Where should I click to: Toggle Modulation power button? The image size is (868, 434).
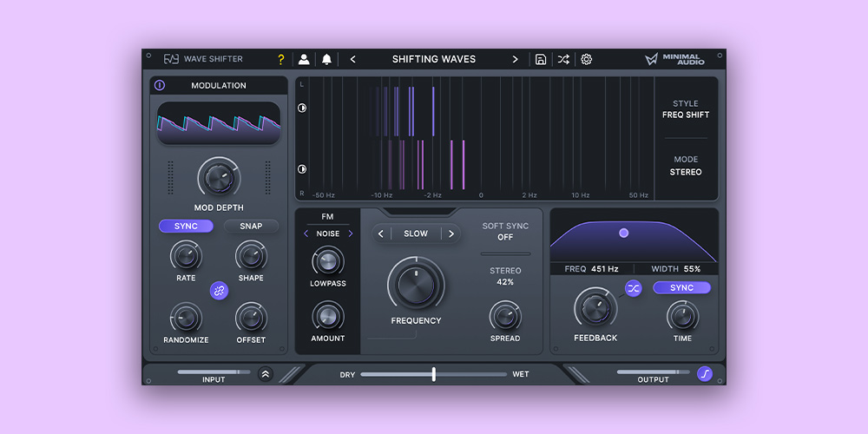(x=160, y=85)
